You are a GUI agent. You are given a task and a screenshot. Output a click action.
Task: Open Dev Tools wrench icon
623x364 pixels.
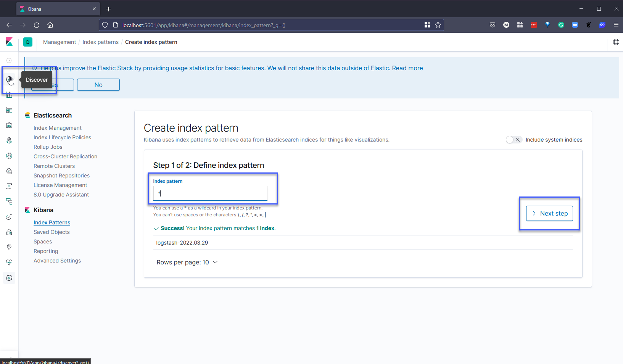point(9,247)
